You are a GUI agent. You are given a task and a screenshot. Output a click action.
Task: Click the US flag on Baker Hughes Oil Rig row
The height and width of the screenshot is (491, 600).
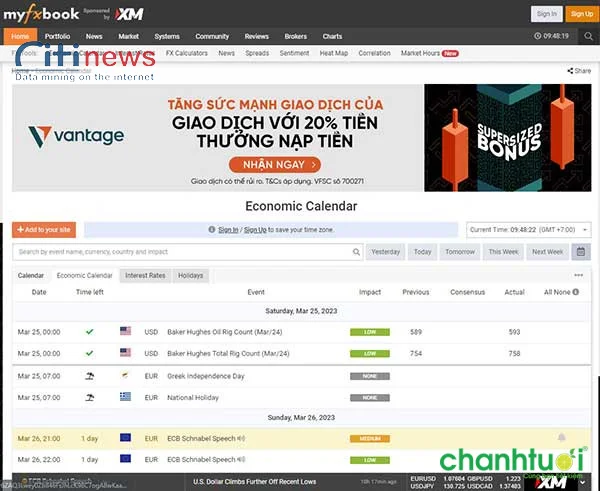(x=125, y=331)
